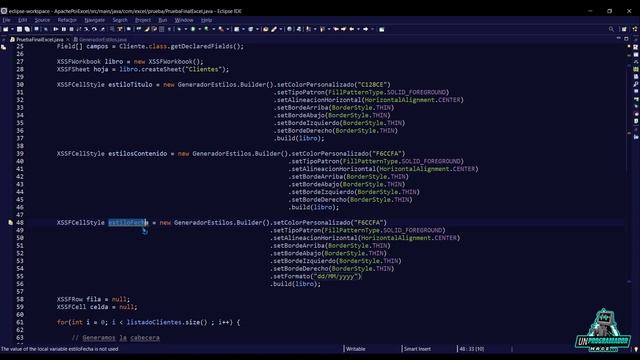The height and width of the screenshot is (360, 640).
Task: Click the cursor position 48 : 33 status entry
Action: (x=471, y=349)
